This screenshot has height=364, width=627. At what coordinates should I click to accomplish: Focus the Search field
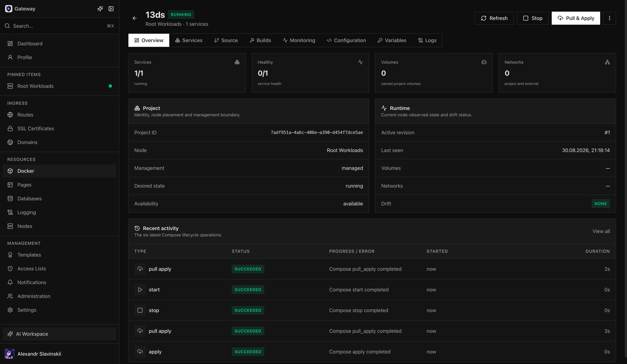coord(60,26)
